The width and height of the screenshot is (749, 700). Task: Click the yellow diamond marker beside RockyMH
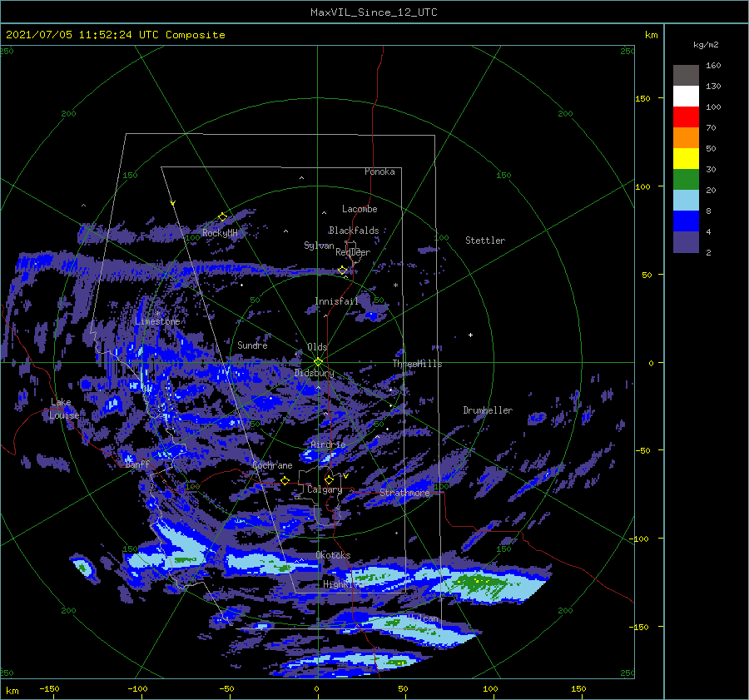[x=222, y=217]
